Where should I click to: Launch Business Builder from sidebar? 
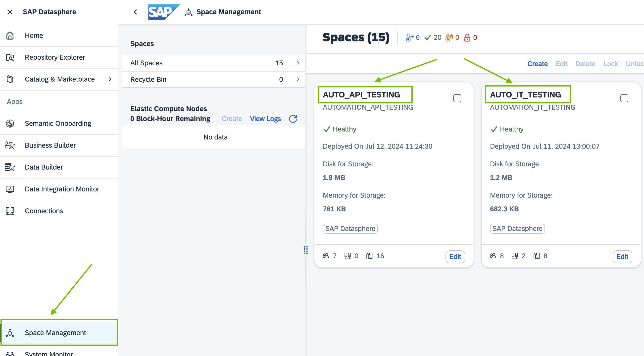coord(50,145)
